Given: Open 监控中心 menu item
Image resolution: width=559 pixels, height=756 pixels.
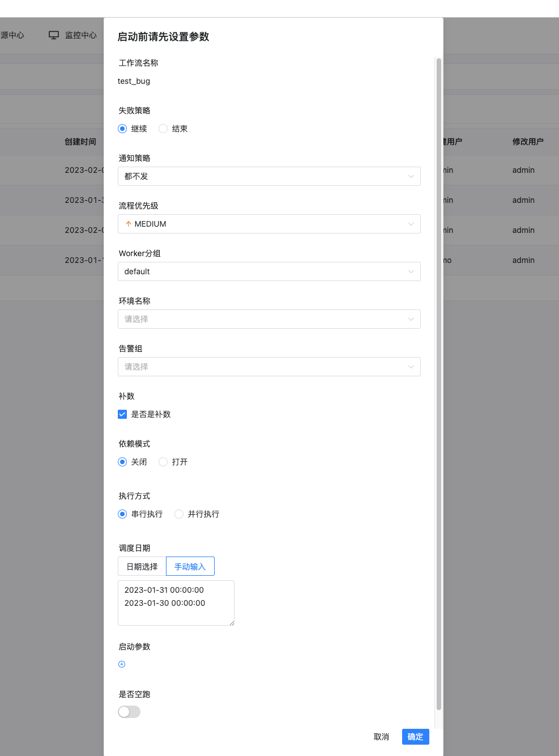Looking at the screenshot, I should [x=73, y=35].
